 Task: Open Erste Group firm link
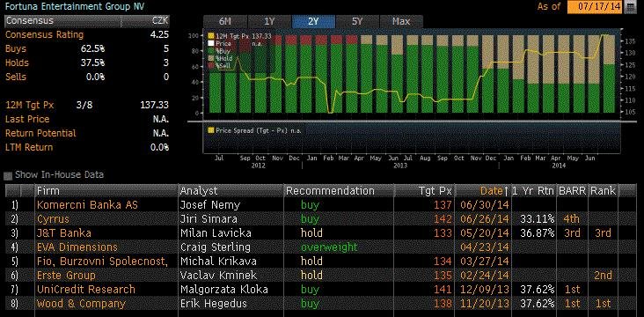tap(66, 276)
